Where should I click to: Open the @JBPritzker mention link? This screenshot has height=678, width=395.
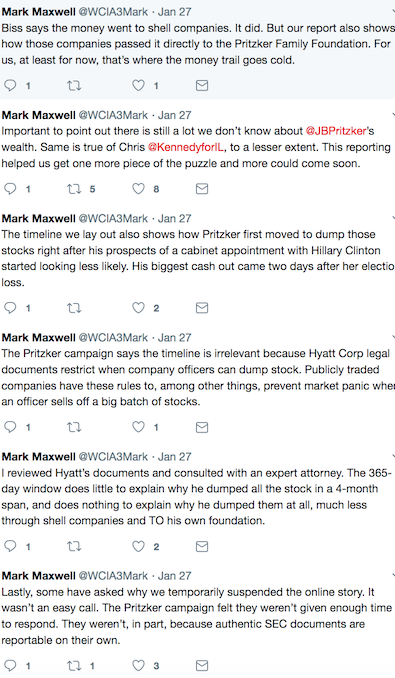coord(336,131)
